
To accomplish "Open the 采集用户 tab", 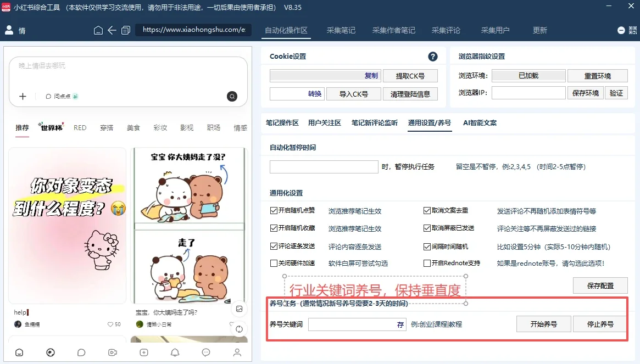I will 495,31.
